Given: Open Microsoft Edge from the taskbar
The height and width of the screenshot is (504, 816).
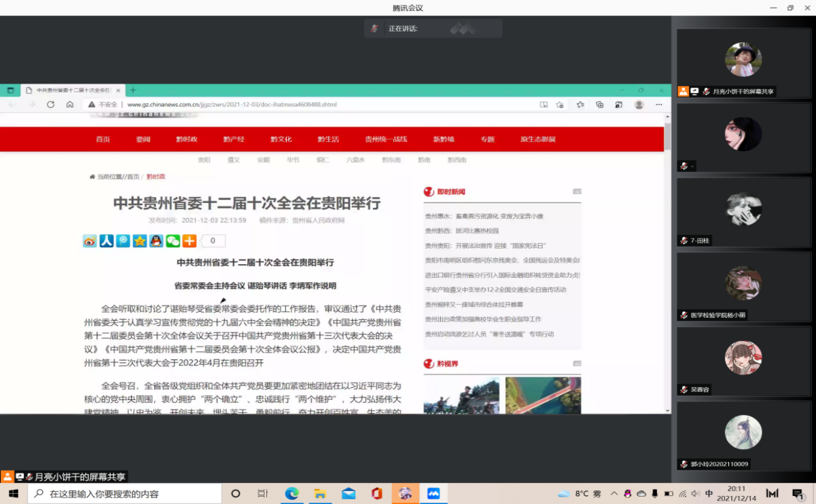Looking at the screenshot, I should click(291, 494).
